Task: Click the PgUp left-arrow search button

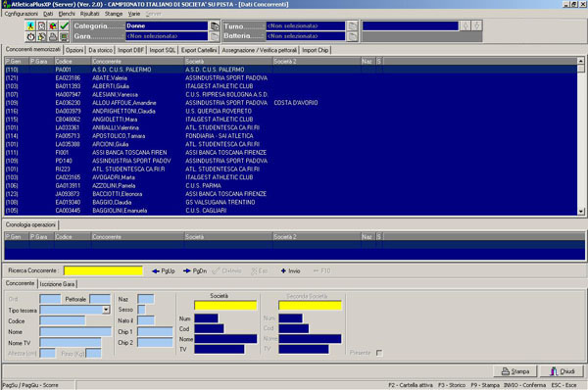Action: pyautogui.click(x=163, y=270)
